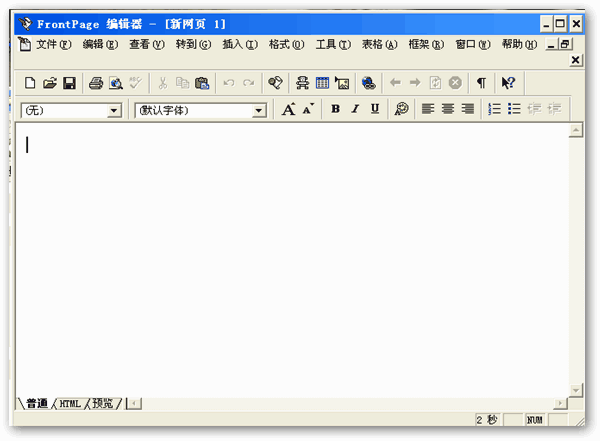The height and width of the screenshot is (441, 600).
Task: Toggle bold formatting
Action: [x=336, y=109]
